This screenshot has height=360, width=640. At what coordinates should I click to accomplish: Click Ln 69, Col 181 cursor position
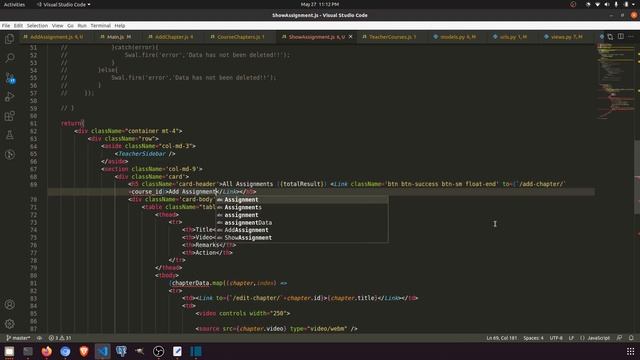(501, 338)
